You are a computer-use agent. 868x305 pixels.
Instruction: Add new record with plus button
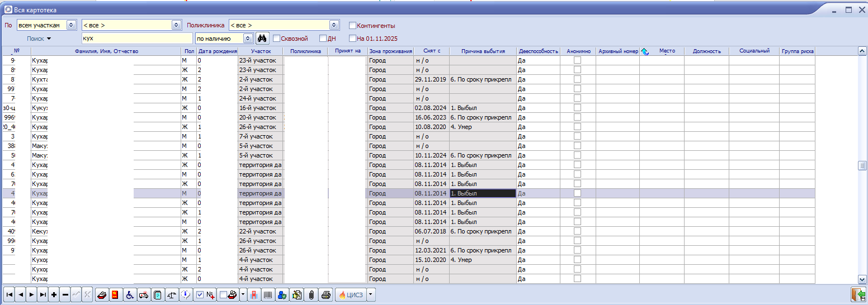pyautogui.click(x=54, y=295)
